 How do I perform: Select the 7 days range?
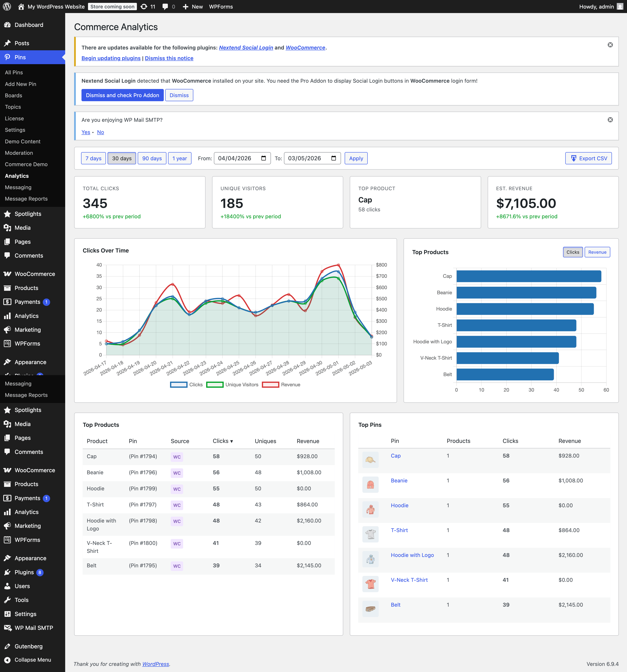pos(93,158)
